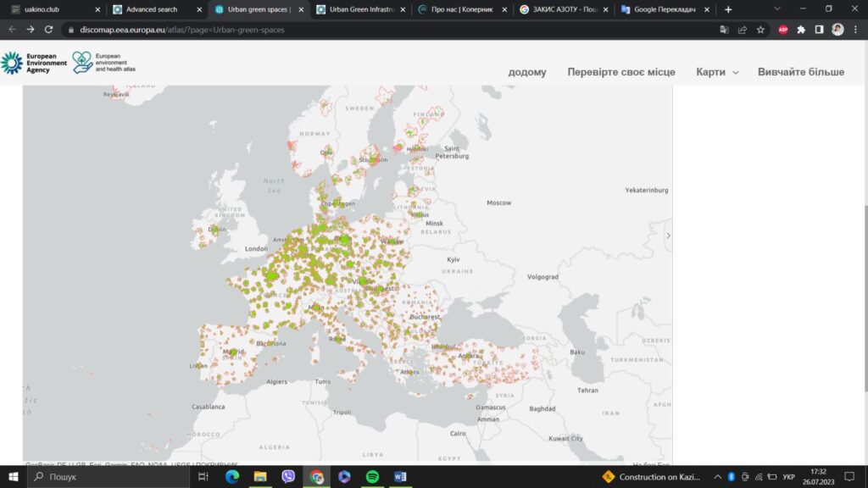This screenshot has width=868, height=488.
Task: Click the Google Translate icon in address bar
Action: pyautogui.click(x=724, y=29)
